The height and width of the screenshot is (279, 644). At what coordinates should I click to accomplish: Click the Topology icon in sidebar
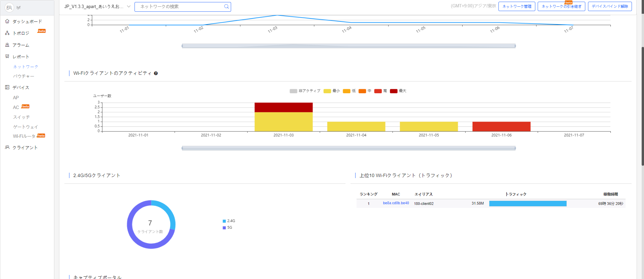pos(7,33)
